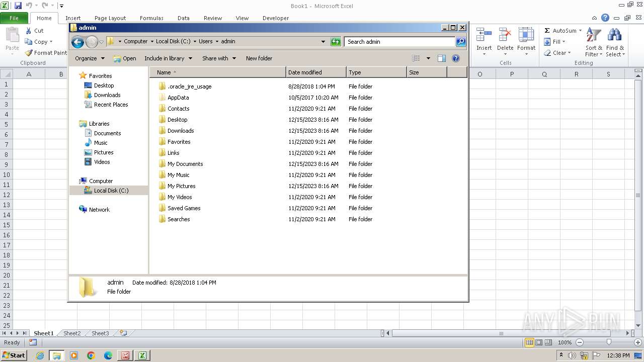Select Local Disk (C:) in navigation pane

[x=109, y=191]
